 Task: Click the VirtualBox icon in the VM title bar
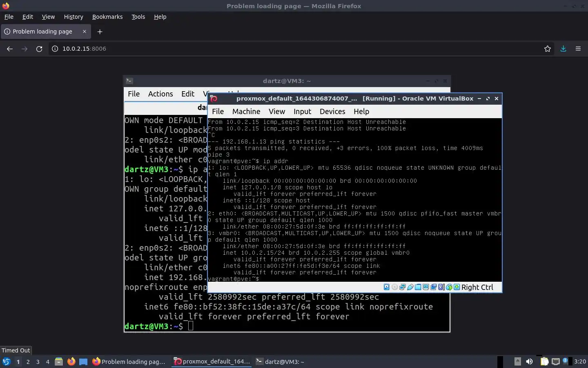213,99
